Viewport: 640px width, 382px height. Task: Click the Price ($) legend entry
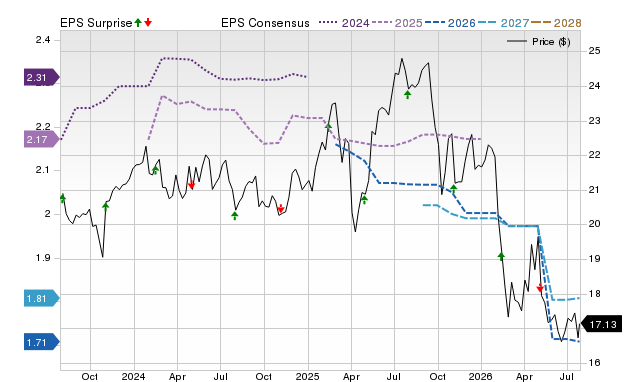(x=538, y=42)
